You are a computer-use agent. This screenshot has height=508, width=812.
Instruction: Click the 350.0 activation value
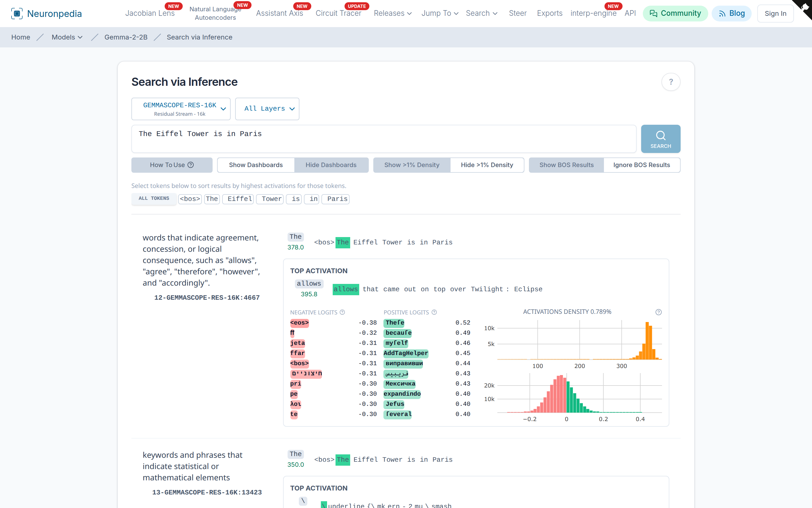[x=295, y=465]
